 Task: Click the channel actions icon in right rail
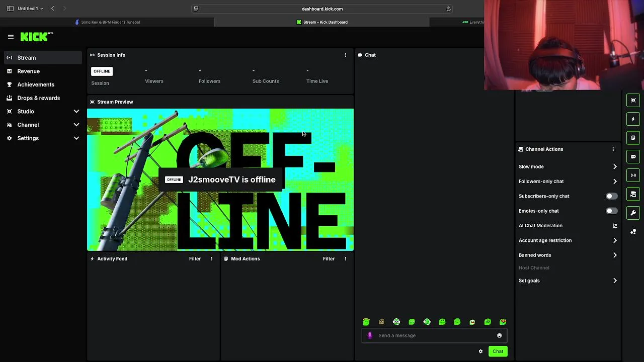[633, 194]
